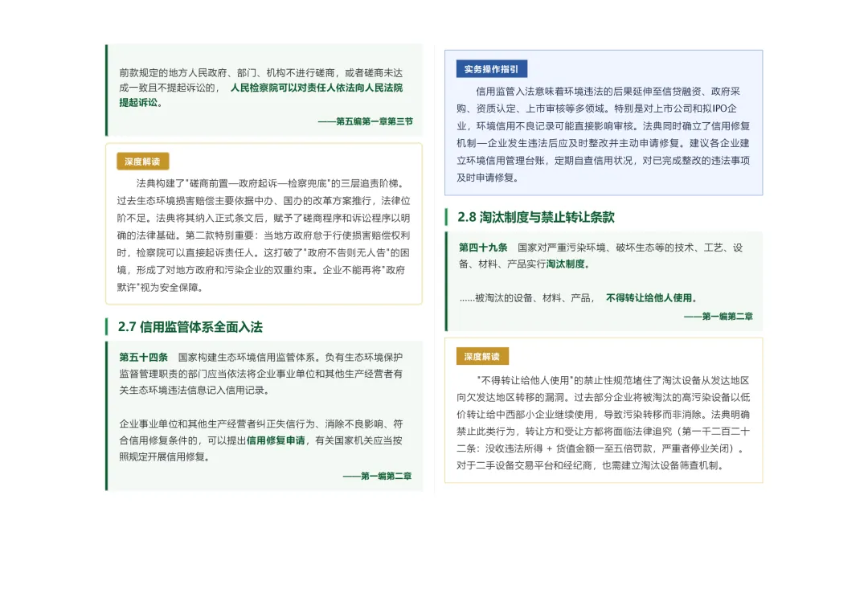Click highlighted phrase 淘汰制度

[x=565, y=264]
